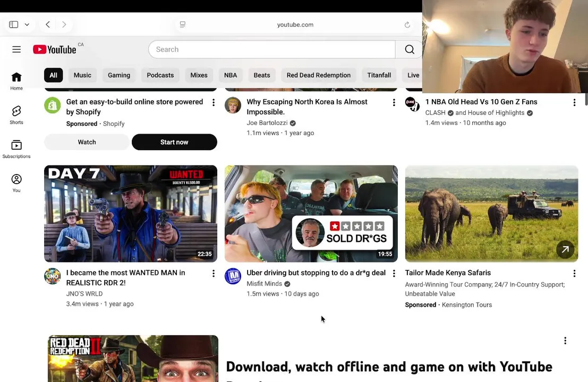Open the reader/page menu icon in address bar
The height and width of the screenshot is (382, 588).
[x=183, y=25]
